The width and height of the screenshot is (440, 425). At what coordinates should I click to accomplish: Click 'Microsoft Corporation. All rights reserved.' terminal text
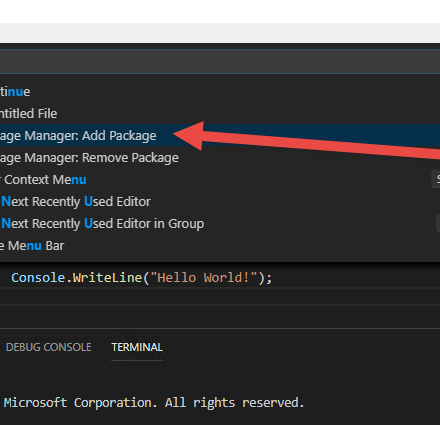click(154, 403)
